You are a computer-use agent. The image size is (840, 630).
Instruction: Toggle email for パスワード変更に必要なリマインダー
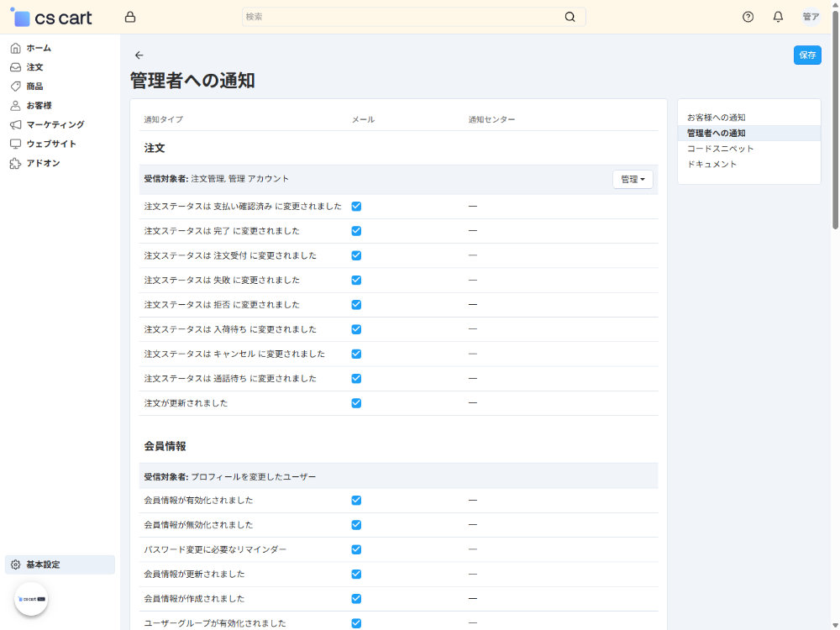click(356, 549)
